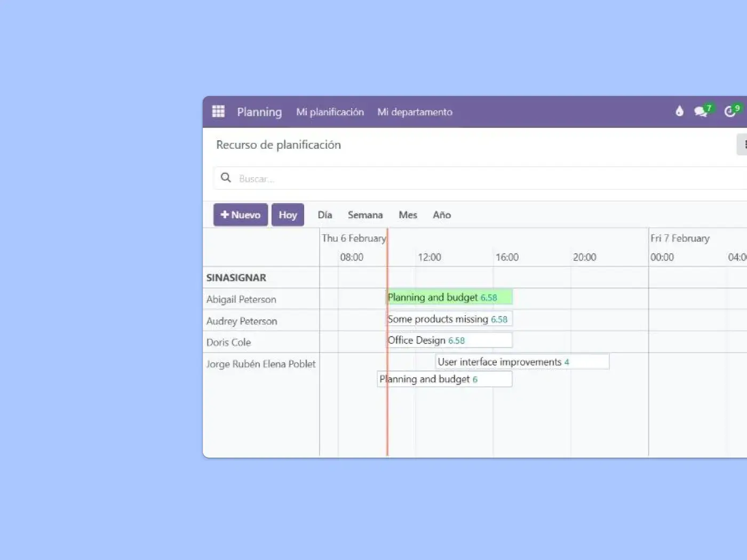Focus the Buscar search field
The height and width of the screenshot is (560, 747).
(480, 179)
